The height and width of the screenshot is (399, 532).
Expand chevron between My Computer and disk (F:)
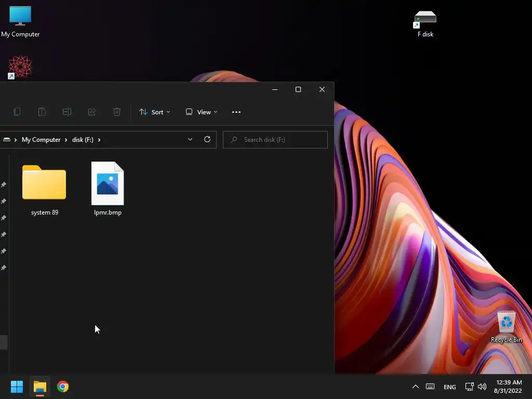[66, 140]
